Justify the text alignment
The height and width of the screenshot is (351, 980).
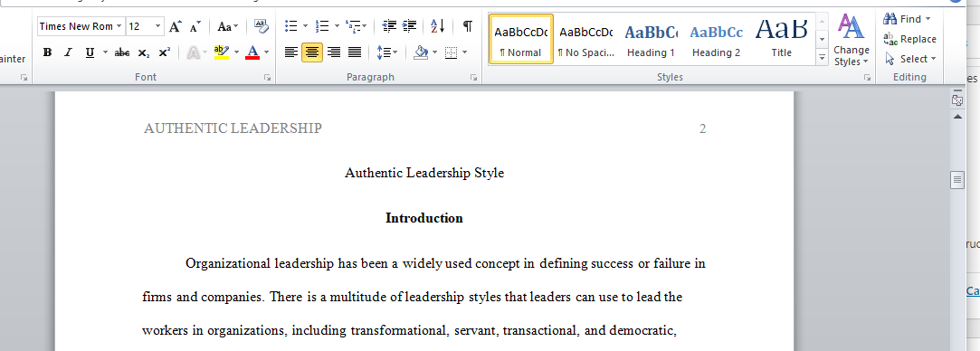(x=355, y=52)
